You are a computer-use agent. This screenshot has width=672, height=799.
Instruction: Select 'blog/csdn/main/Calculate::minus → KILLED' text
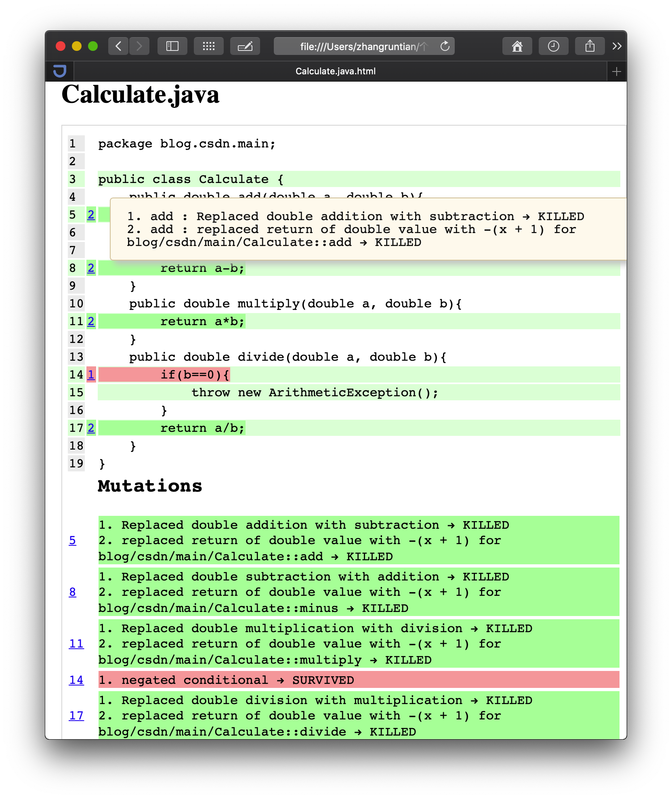pyautogui.click(x=253, y=608)
